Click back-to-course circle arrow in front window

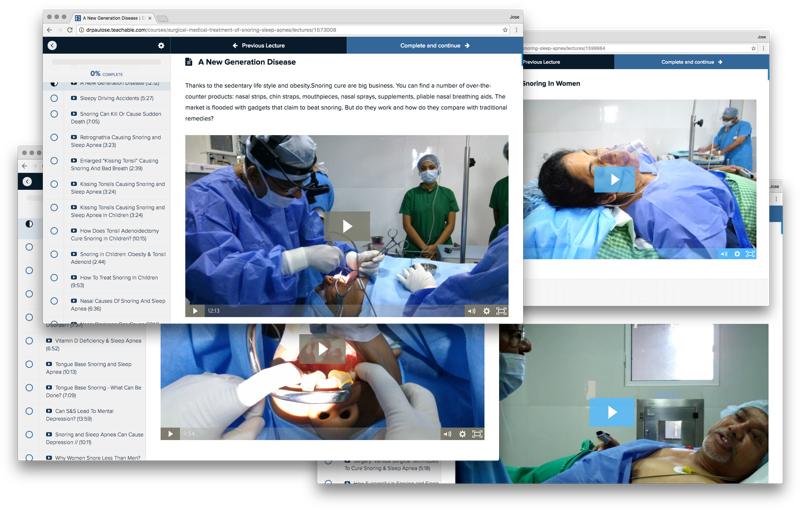[x=52, y=45]
